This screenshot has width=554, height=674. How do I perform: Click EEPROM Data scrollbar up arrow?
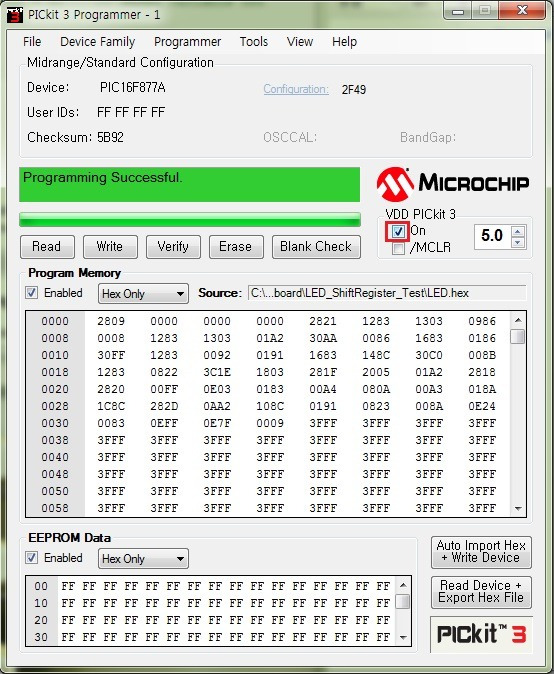[403, 585]
